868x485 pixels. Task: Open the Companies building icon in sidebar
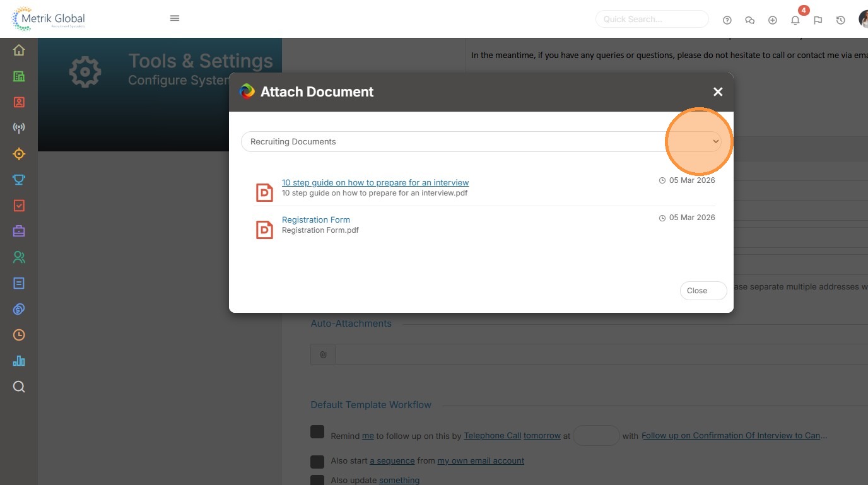pos(19,76)
